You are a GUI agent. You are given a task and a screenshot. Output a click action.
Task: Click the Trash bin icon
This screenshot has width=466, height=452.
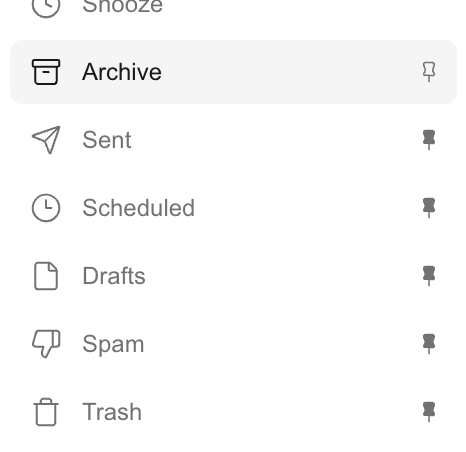tap(46, 412)
